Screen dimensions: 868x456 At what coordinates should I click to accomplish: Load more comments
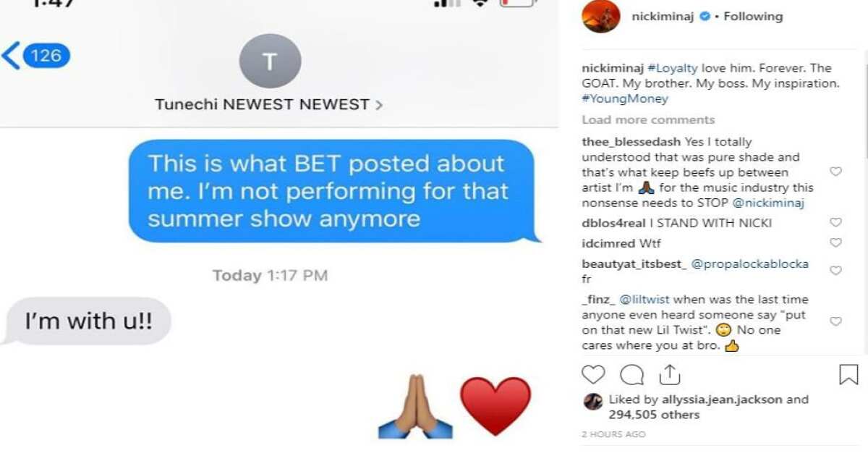(x=648, y=120)
